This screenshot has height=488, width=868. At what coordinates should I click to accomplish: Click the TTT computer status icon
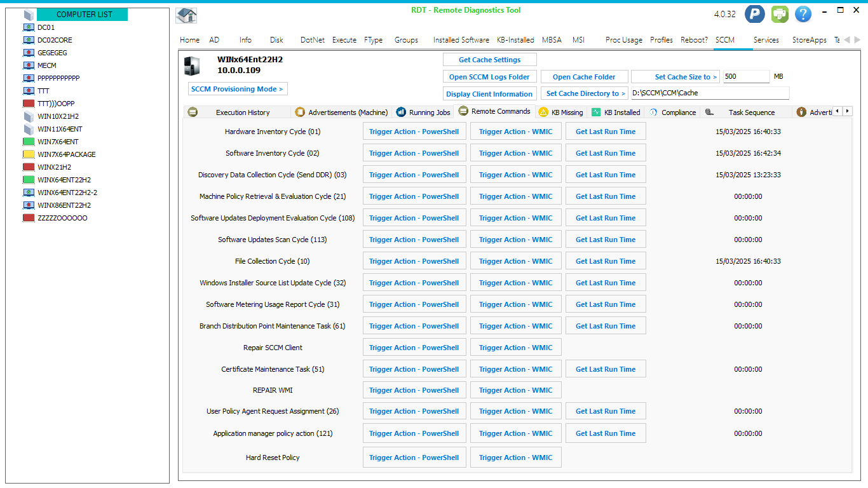click(29, 91)
